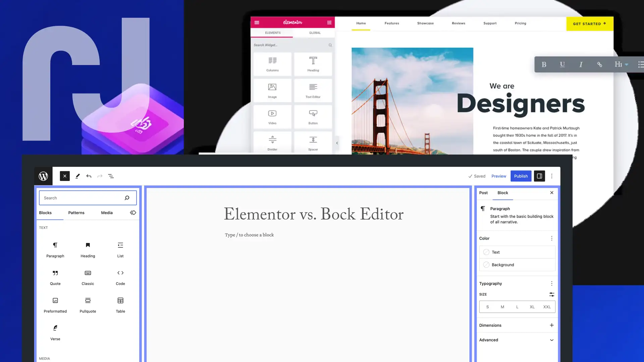Insert a Heading block
Image resolution: width=644 pixels, height=362 pixels.
[x=88, y=250]
